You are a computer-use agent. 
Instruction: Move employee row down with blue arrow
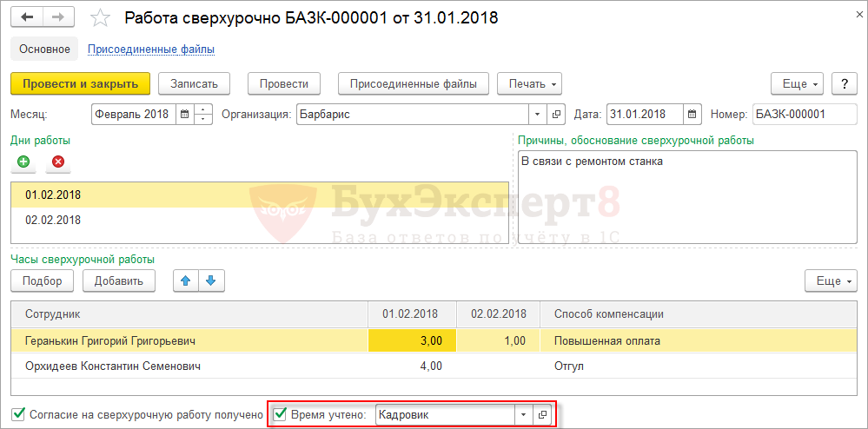[211, 280]
